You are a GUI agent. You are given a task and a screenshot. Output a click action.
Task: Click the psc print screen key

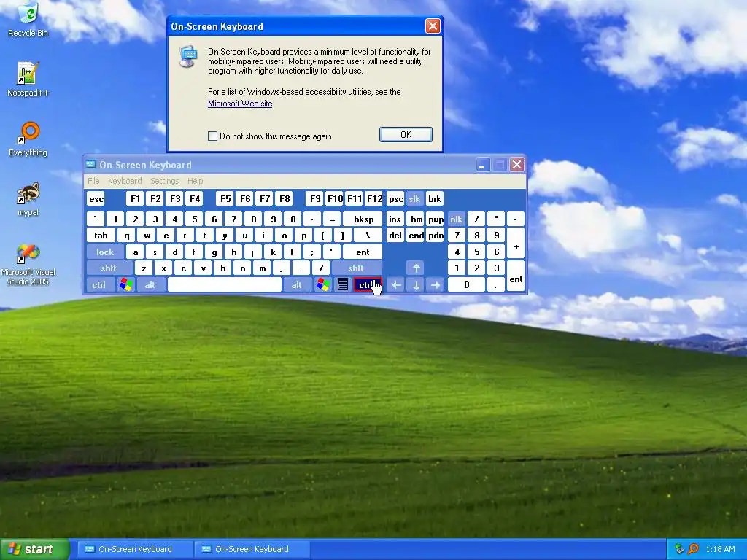click(395, 198)
